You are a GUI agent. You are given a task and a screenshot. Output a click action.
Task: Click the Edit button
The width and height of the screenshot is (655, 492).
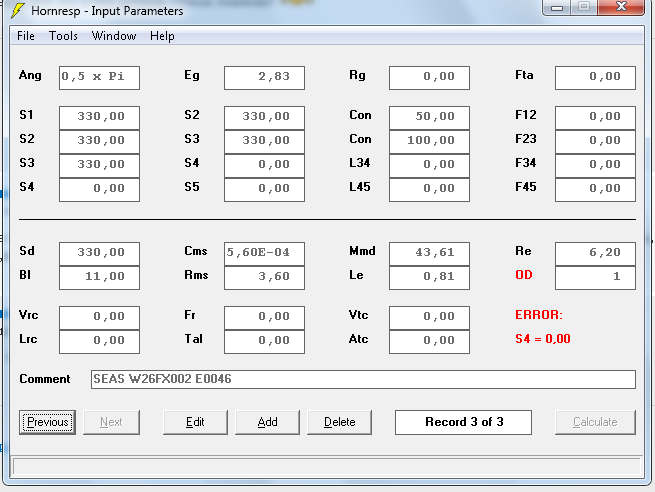coord(195,422)
